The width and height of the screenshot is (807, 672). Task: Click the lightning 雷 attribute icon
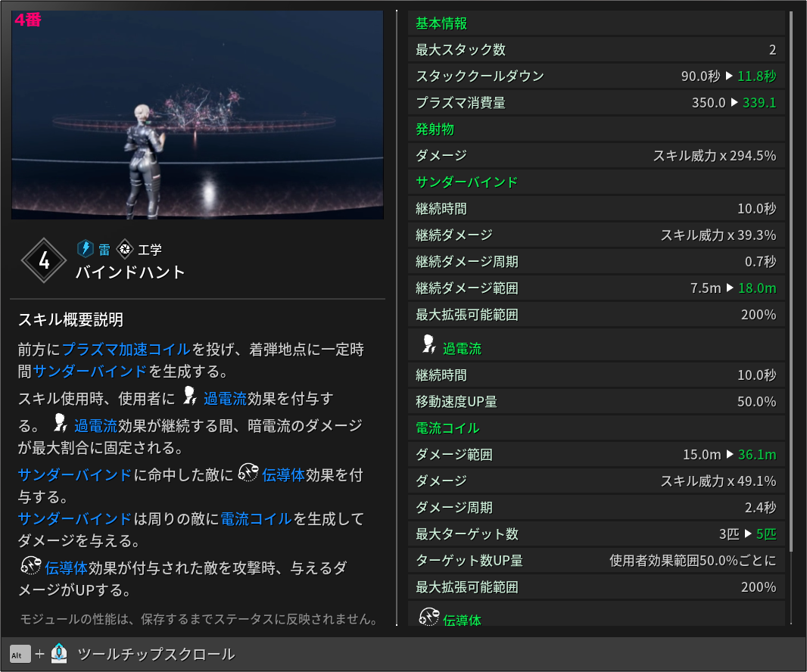85,248
